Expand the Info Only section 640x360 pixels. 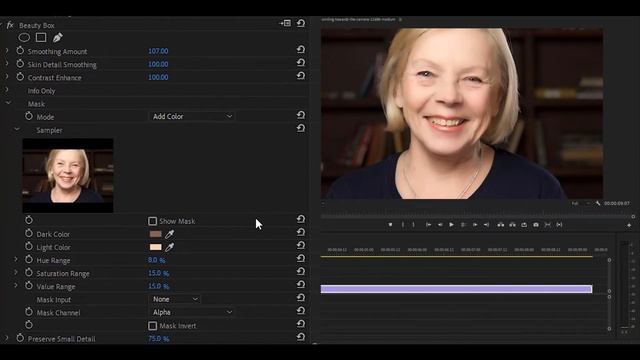pyautogui.click(x=7, y=90)
